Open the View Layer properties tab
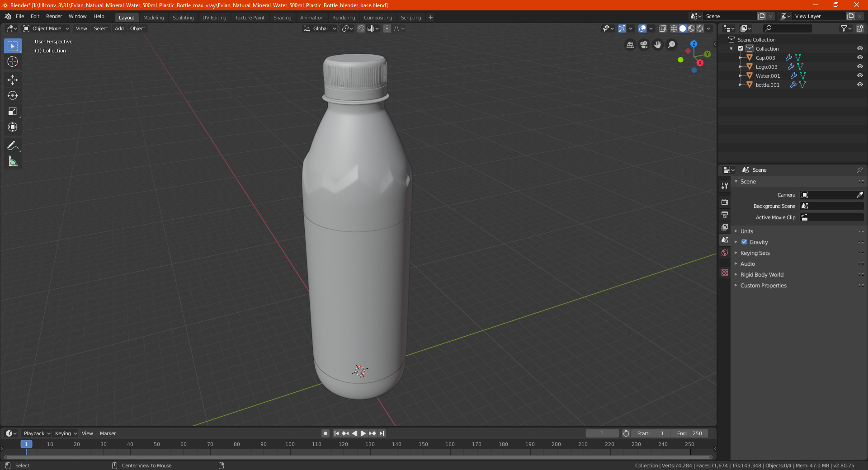The width and height of the screenshot is (868, 470). point(725,227)
